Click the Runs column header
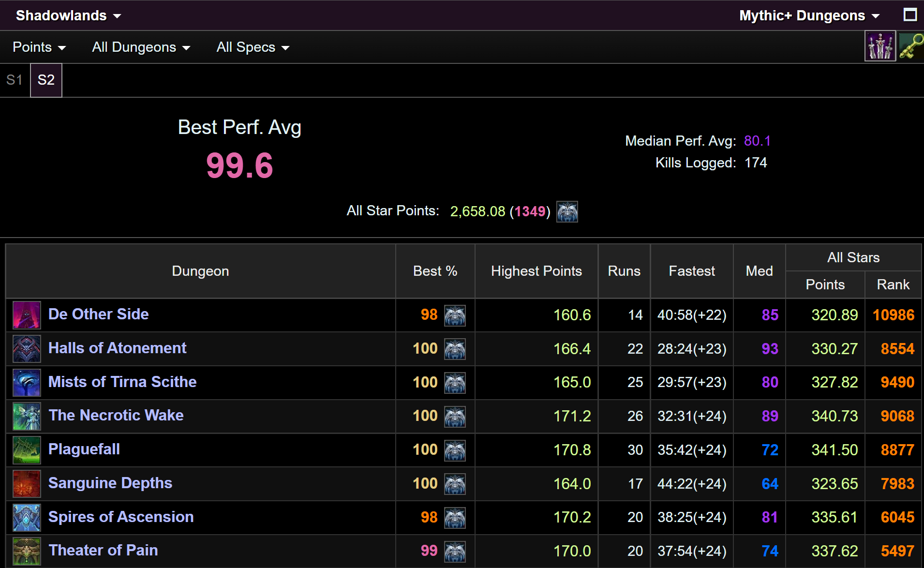The height and width of the screenshot is (568, 924). 624,271
